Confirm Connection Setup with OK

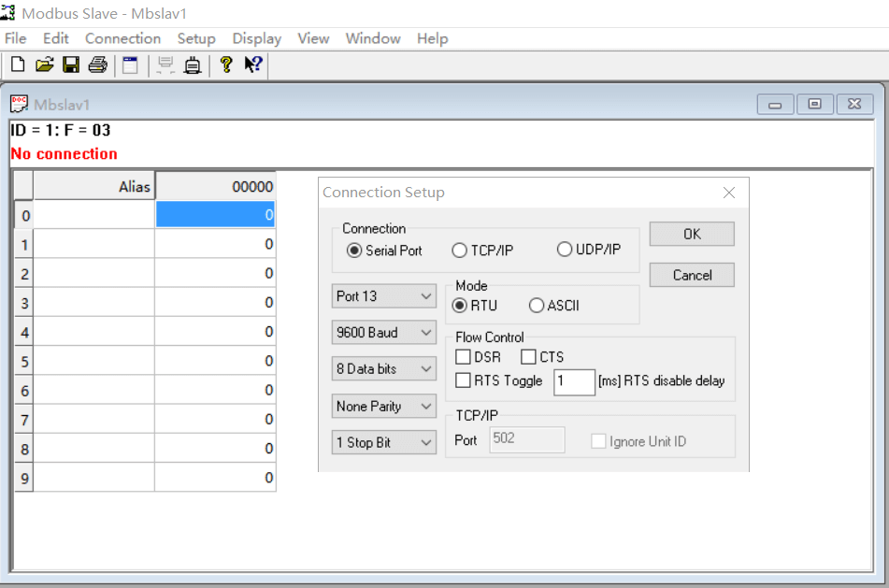tap(692, 234)
